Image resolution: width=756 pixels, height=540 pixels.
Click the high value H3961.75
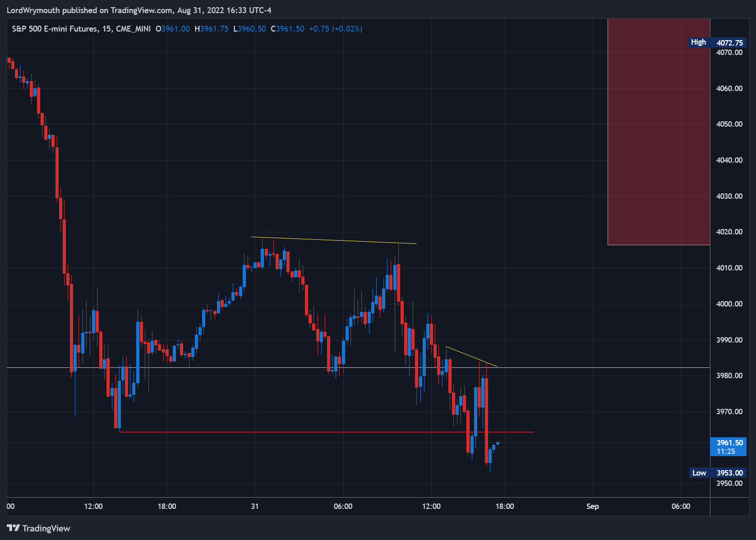pos(212,29)
